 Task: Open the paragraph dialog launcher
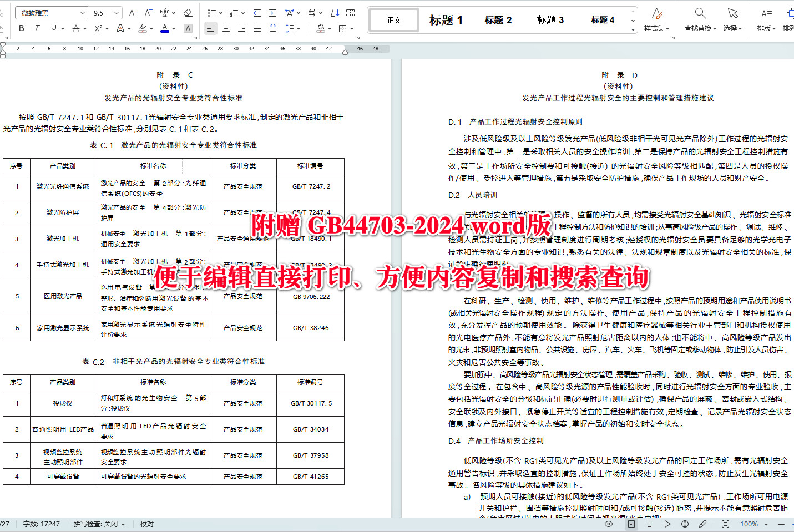[x=358, y=38]
